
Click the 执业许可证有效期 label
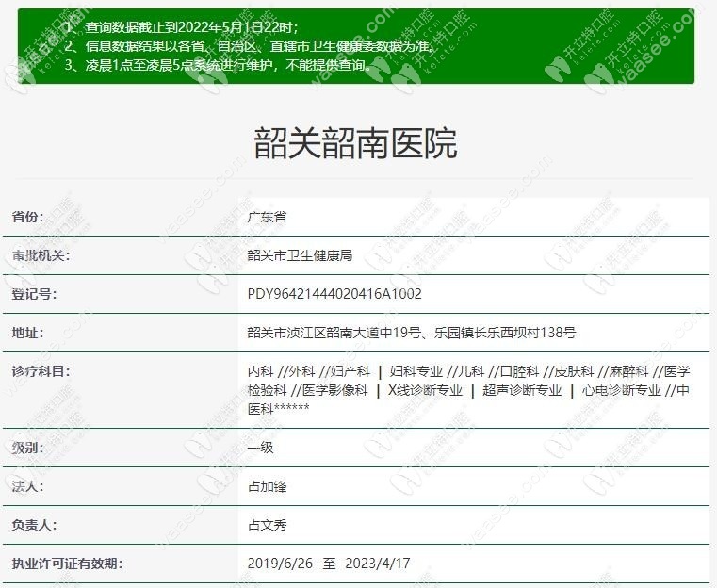click(x=67, y=563)
